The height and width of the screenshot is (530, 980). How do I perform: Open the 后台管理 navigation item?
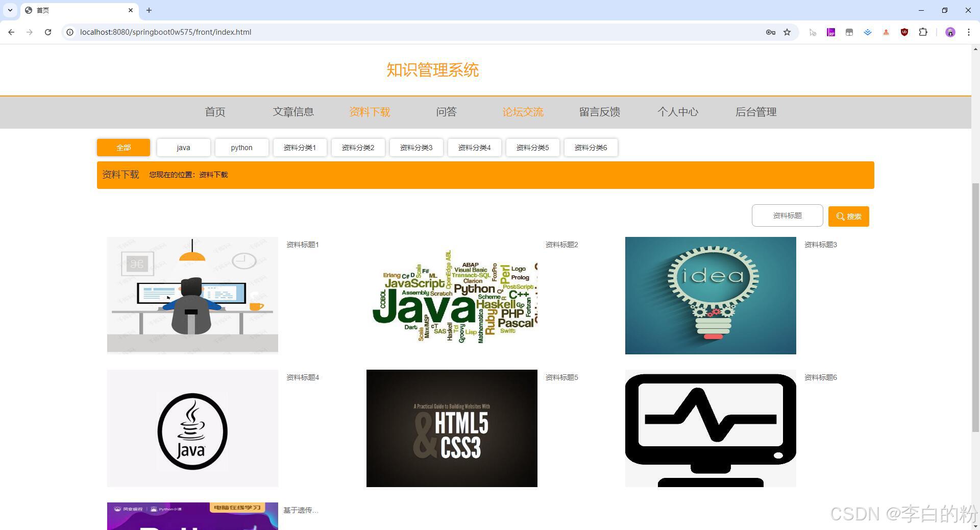pos(755,112)
